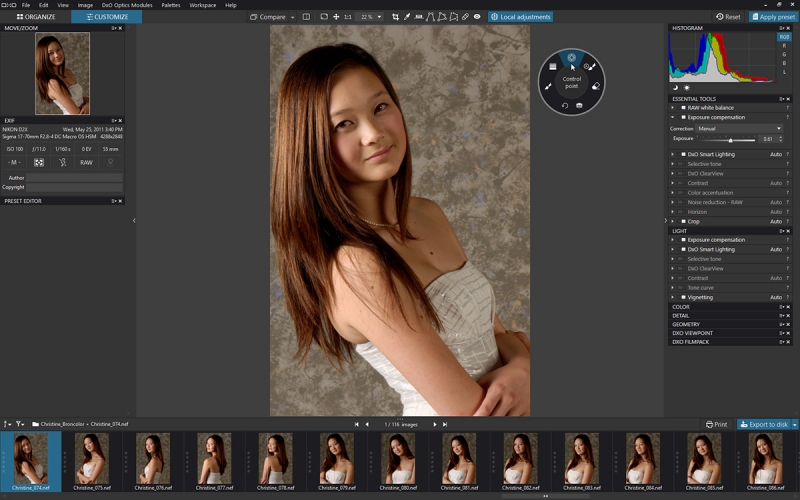Image resolution: width=800 pixels, height=500 pixels.
Task: Click the Apply preset button
Action: tap(773, 17)
